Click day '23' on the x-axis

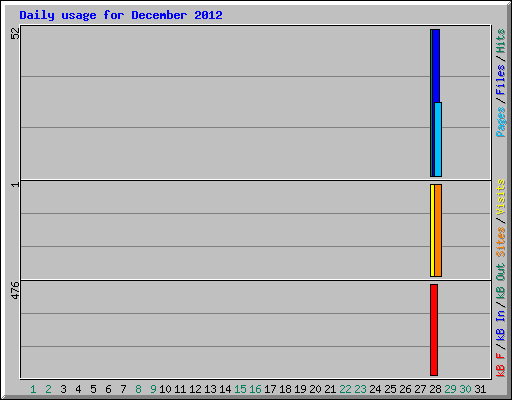(x=360, y=389)
